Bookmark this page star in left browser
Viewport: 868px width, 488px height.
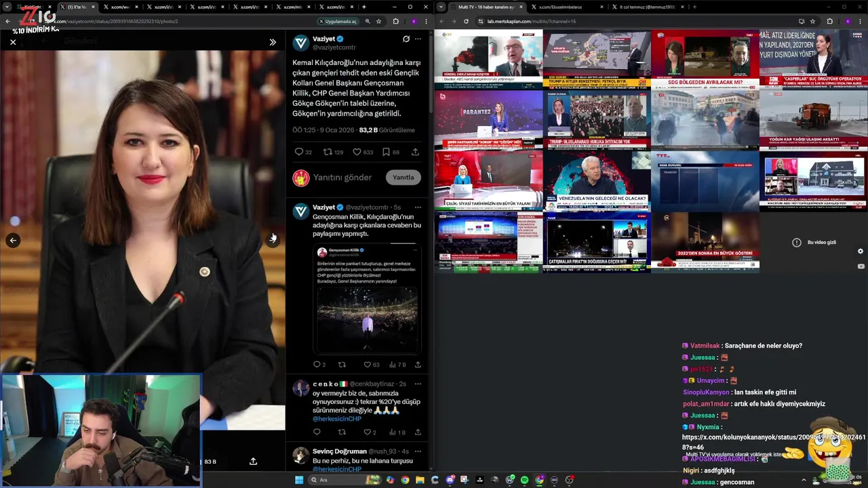tap(378, 21)
